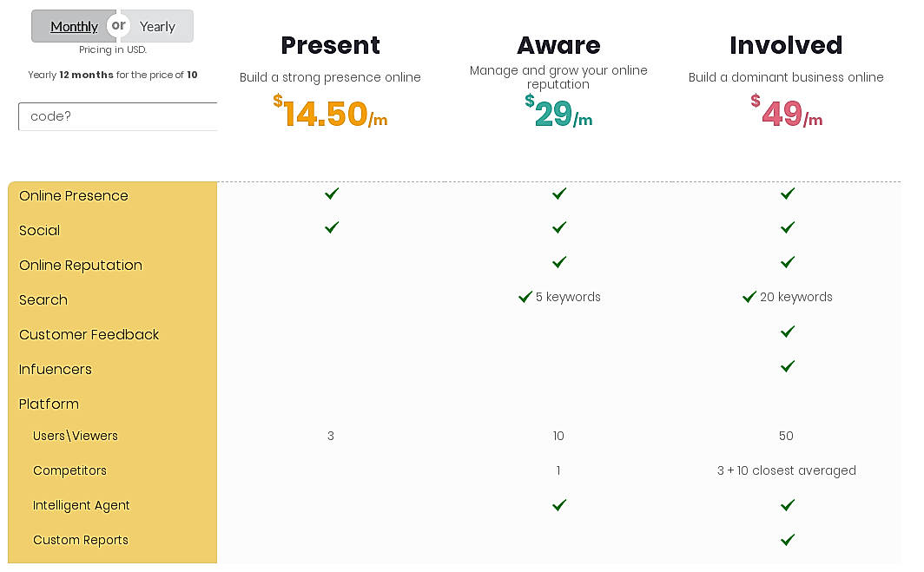Click Social checkmark in Aware column

(559, 227)
